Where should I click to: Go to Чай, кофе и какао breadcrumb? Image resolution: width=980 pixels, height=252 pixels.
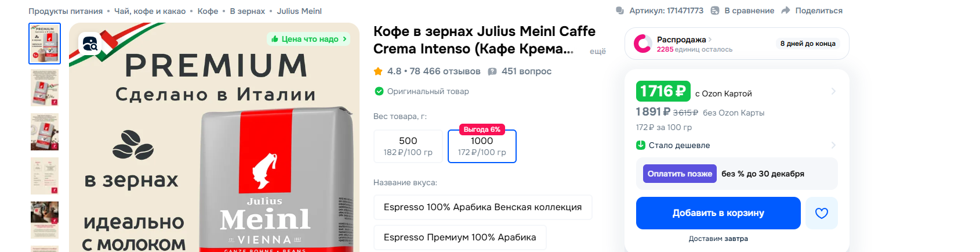click(x=150, y=11)
